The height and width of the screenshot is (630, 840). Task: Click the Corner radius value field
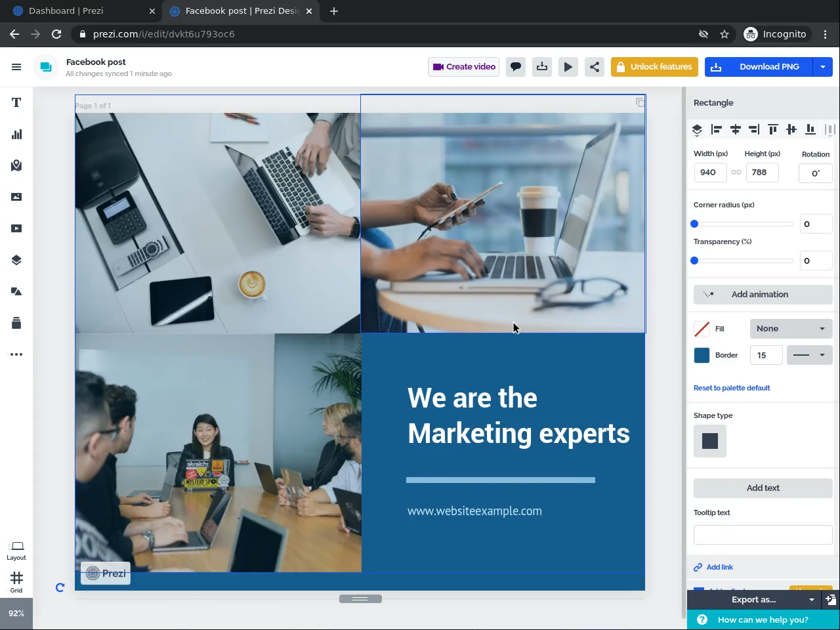(816, 224)
